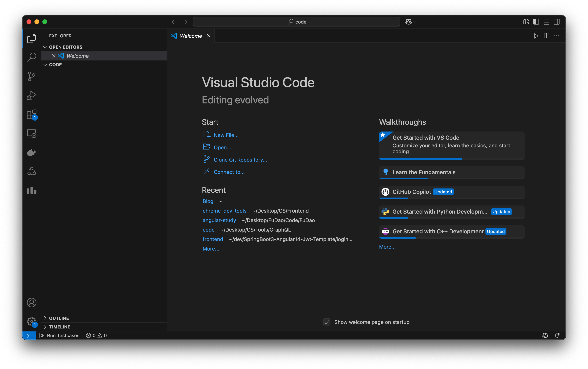Expand the Outline section
The image size is (588, 369).
pyautogui.click(x=59, y=318)
